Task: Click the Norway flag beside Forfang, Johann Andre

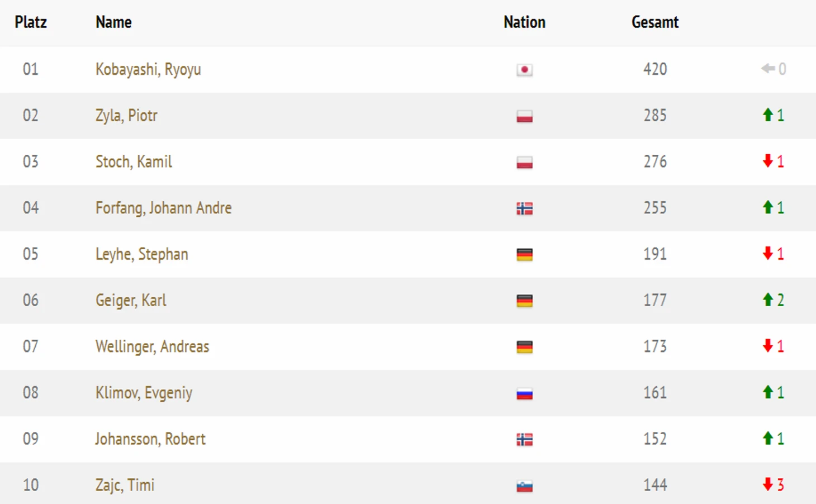Action: click(524, 208)
